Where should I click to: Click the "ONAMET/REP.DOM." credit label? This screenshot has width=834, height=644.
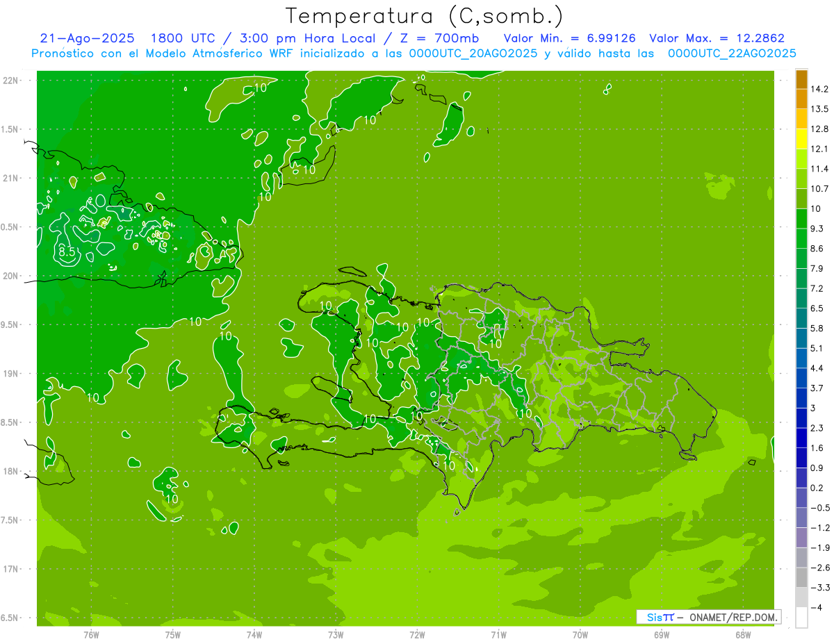[x=732, y=617]
